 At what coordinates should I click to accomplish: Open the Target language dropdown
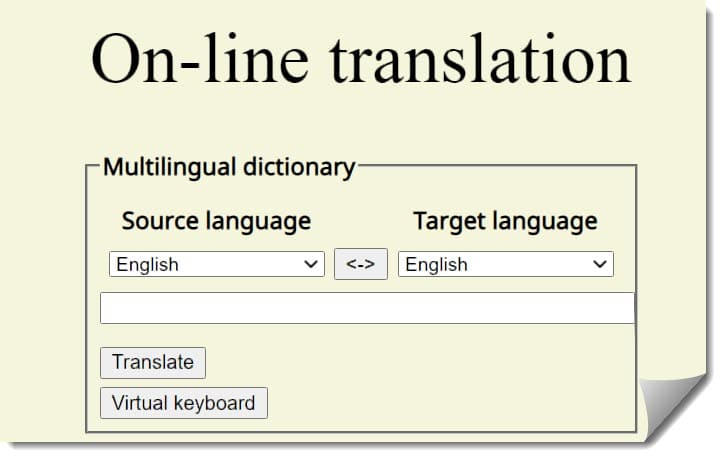[506, 264]
